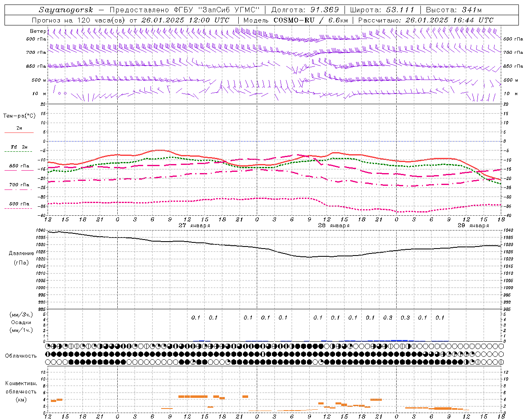The width and height of the screenshot is (525, 420).
Task: Click the '850 гПа' temperature legend entry
Action: [19, 166]
